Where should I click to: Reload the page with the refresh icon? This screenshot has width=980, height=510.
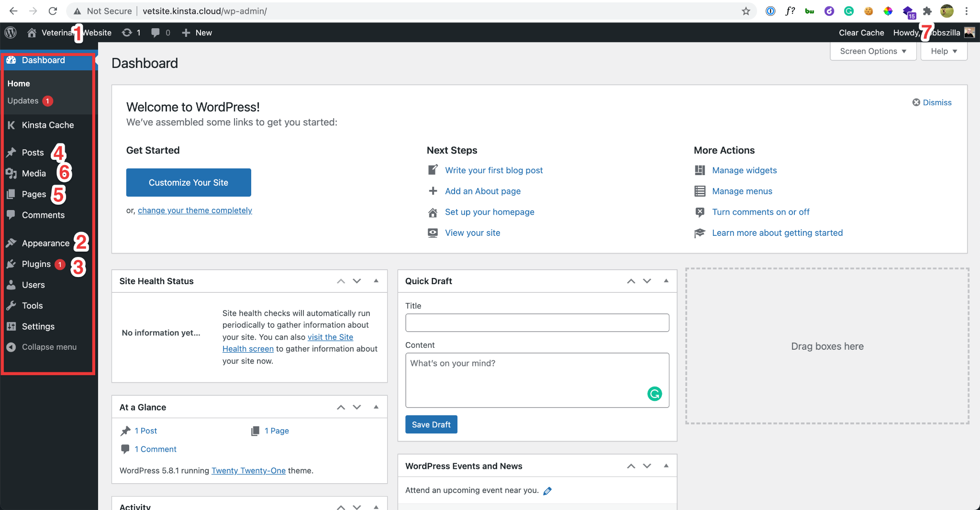click(53, 11)
